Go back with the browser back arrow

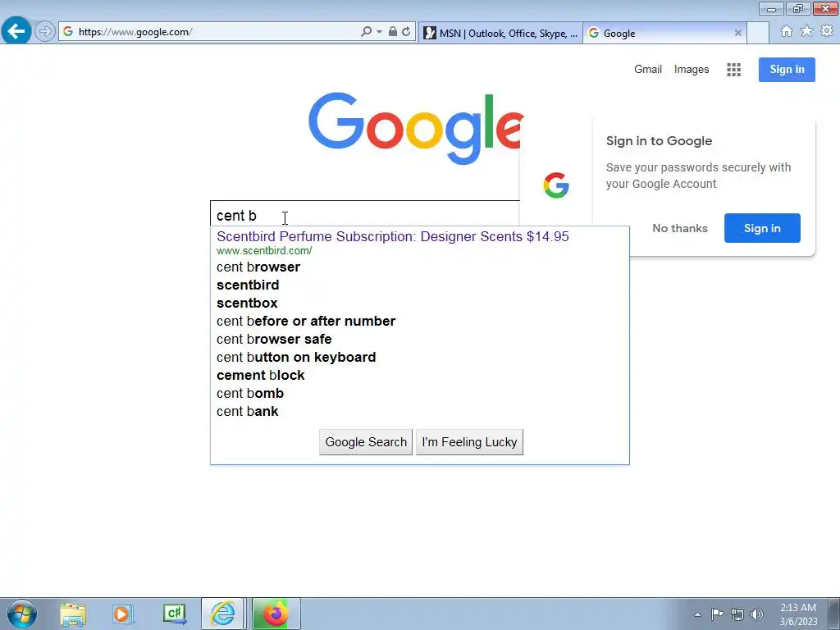coord(16,31)
